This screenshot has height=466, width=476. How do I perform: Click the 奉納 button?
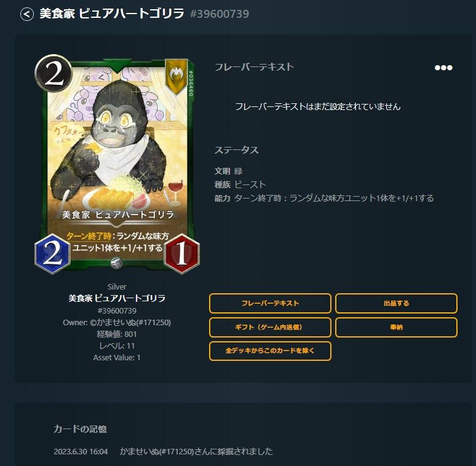[x=396, y=327]
